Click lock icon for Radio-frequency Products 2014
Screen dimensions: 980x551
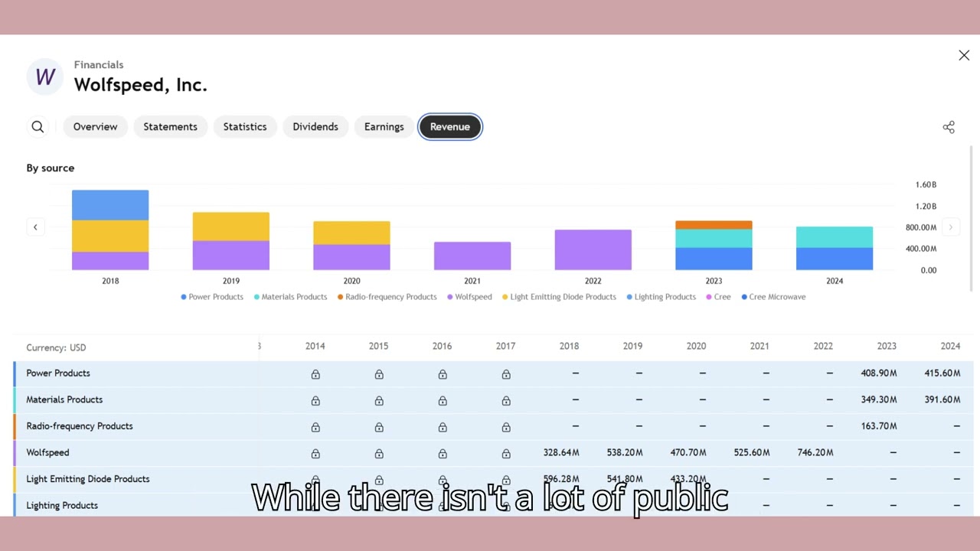pos(315,427)
